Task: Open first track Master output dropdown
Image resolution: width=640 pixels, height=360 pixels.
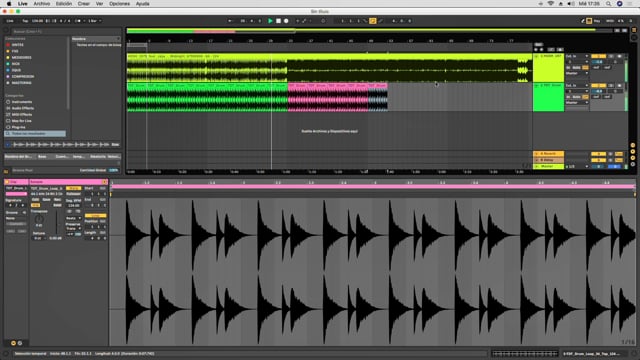Action: [577, 73]
